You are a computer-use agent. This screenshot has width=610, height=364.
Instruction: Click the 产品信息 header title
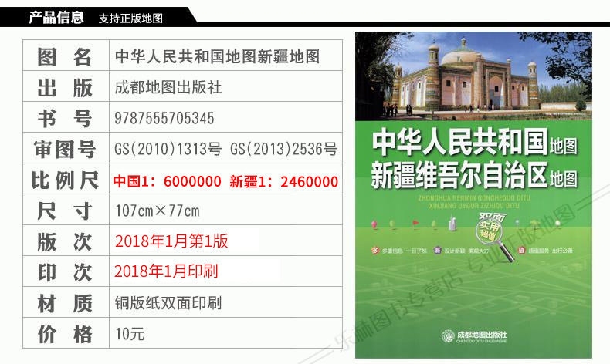coord(56,18)
